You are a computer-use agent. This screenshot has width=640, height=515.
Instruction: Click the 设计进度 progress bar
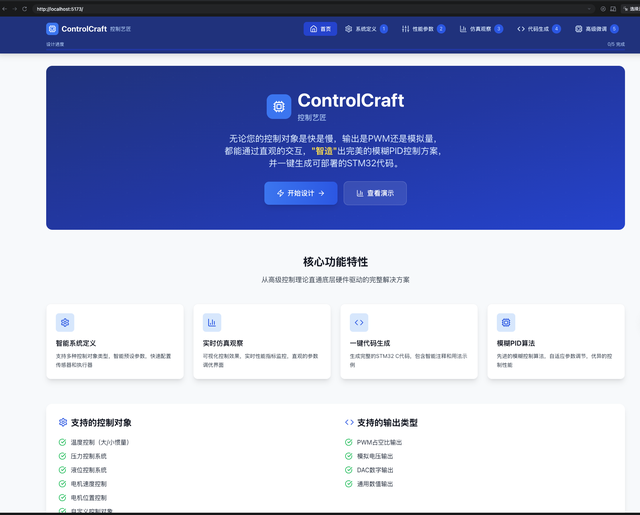point(335,50)
